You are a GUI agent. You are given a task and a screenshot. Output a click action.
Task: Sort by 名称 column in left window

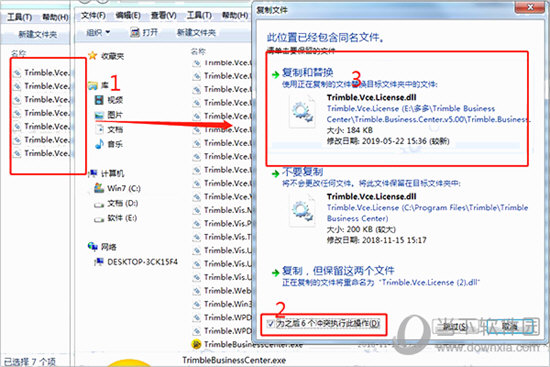point(18,53)
